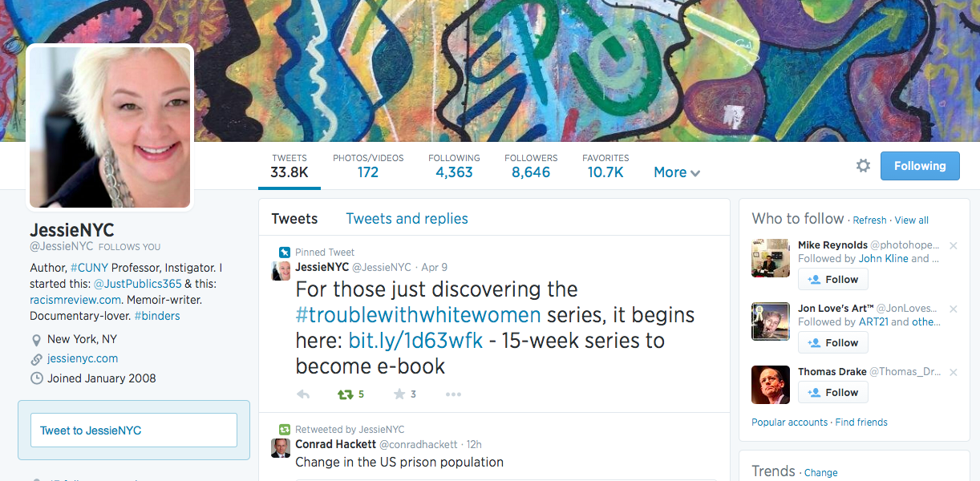Switch to Tweets and replies tab
Screen dimensions: 980x481
[x=407, y=219]
